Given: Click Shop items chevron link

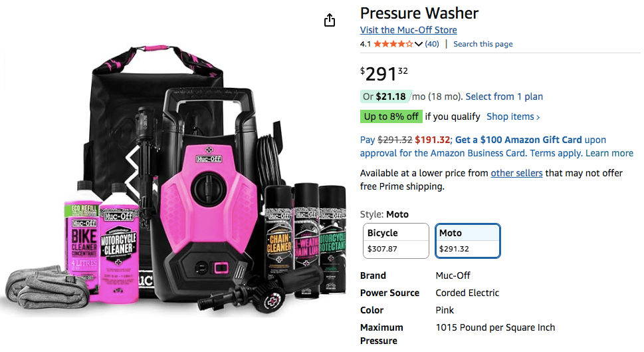Looking at the screenshot, I should click(x=512, y=116).
